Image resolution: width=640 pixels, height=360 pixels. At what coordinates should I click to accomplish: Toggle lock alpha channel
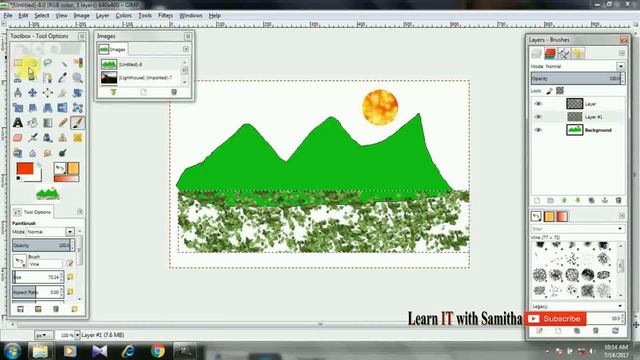coord(560,91)
